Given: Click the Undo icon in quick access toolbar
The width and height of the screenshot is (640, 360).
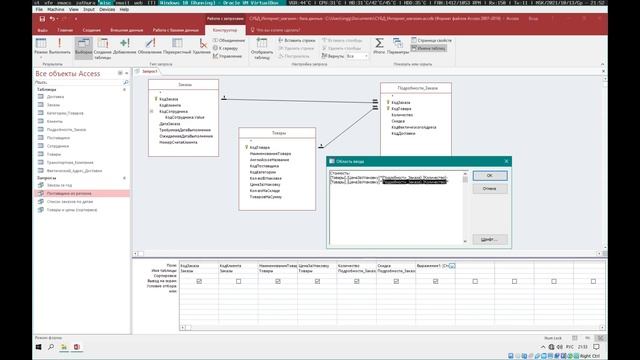Looking at the screenshot, I should pos(52,19).
